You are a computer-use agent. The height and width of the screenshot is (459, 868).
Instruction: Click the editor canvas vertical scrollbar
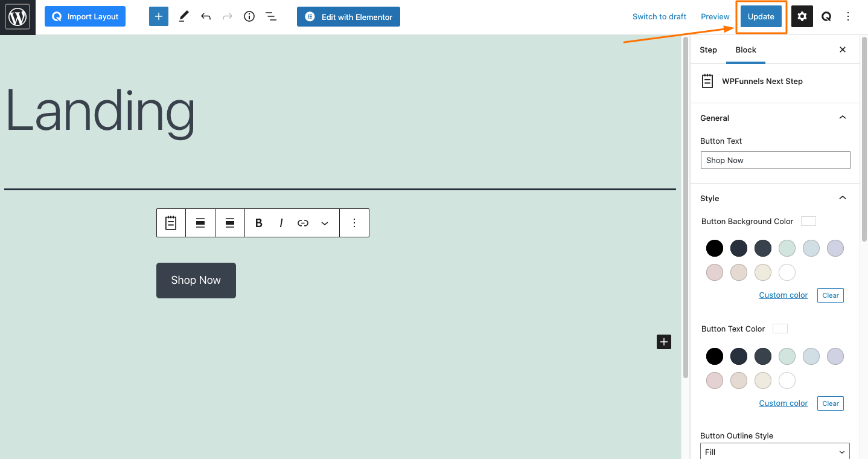point(686,207)
